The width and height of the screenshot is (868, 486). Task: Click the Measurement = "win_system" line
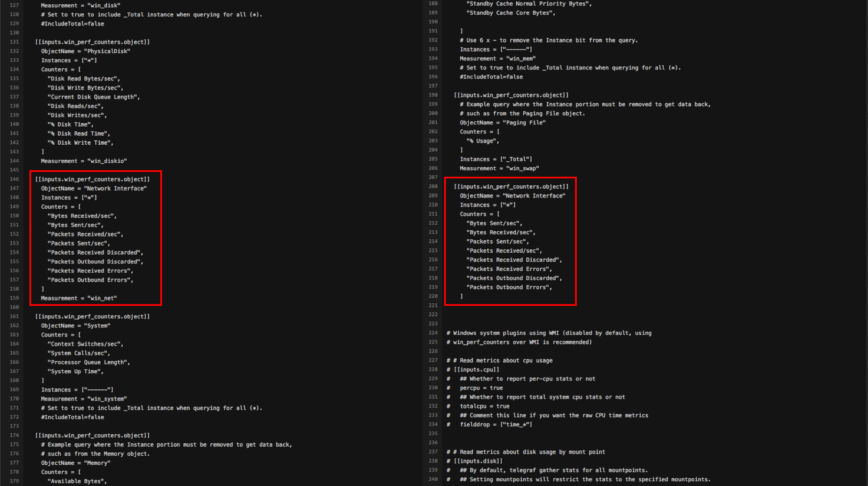click(x=84, y=399)
